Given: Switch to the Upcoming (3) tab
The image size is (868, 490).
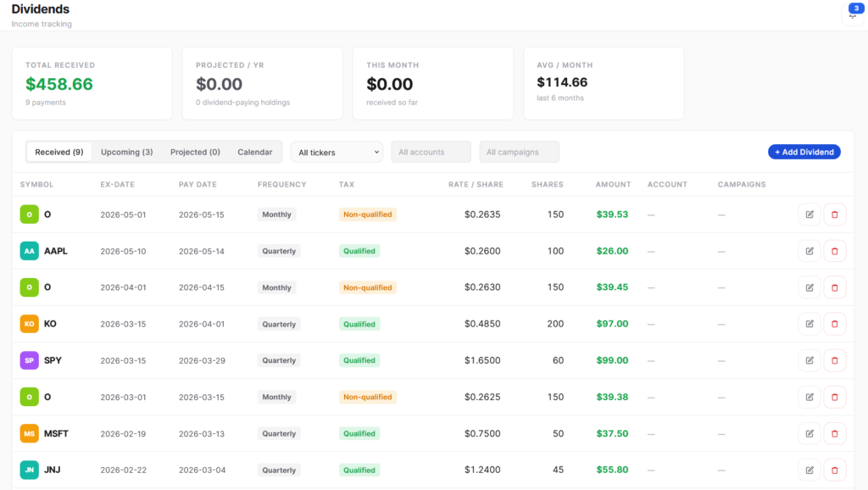Looking at the screenshot, I should 127,152.
